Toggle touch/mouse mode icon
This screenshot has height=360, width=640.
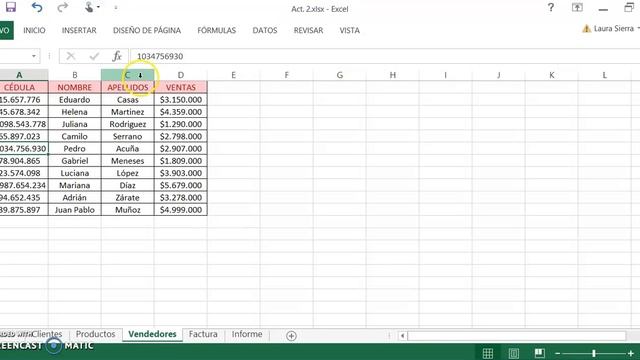(x=89, y=7)
